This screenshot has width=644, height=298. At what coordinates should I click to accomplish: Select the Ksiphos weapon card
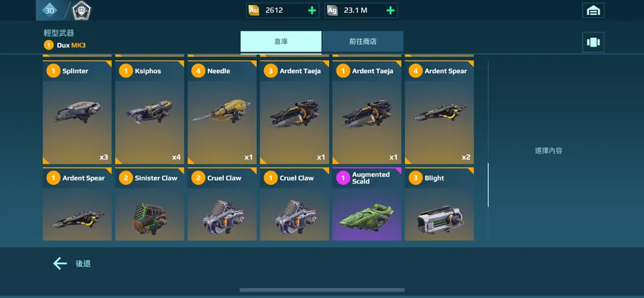click(150, 112)
